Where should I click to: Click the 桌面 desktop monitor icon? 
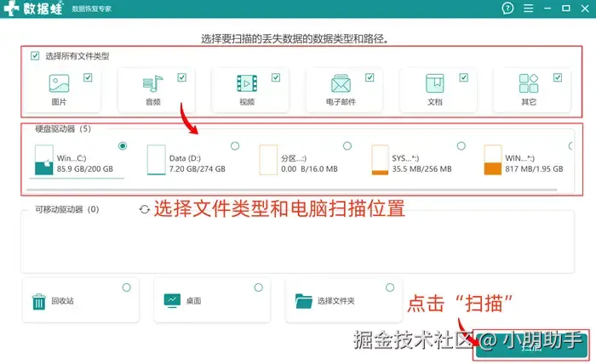click(x=172, y=300)
